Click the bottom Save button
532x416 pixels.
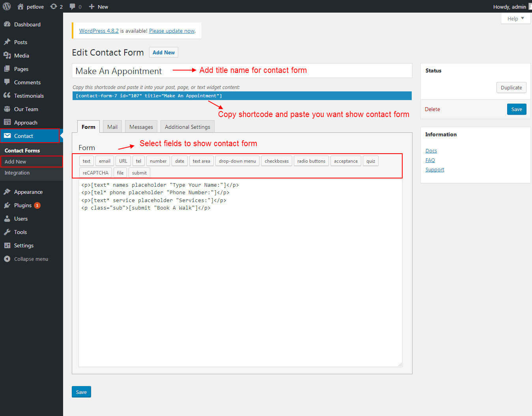[81, 392]
